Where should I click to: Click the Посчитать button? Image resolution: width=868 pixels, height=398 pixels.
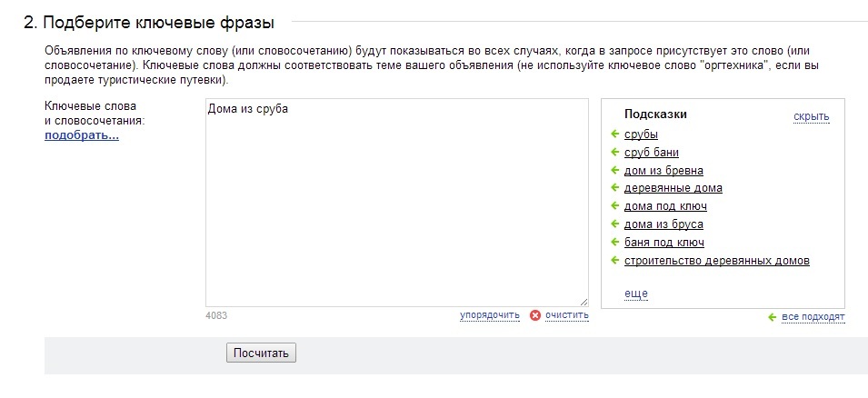[x=261, y=353]
